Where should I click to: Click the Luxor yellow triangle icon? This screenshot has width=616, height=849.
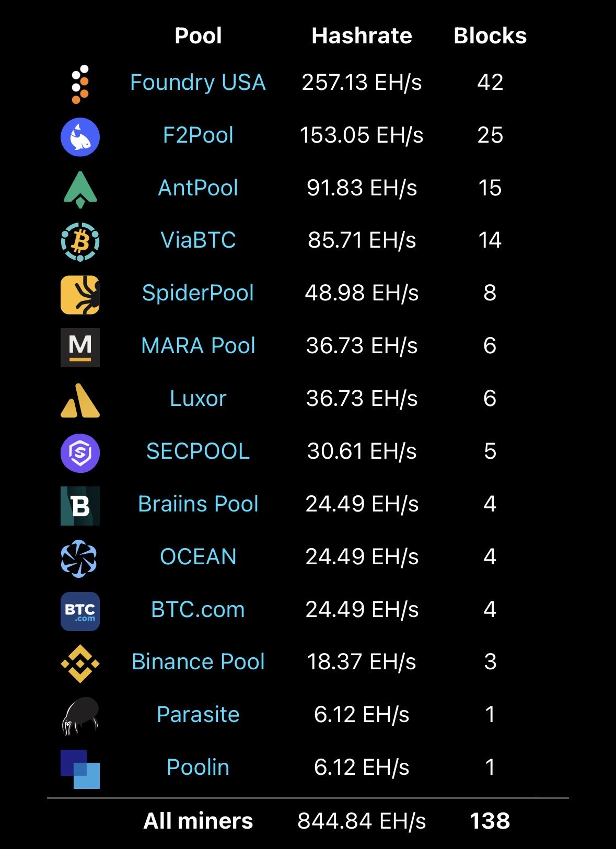(80, 401)
